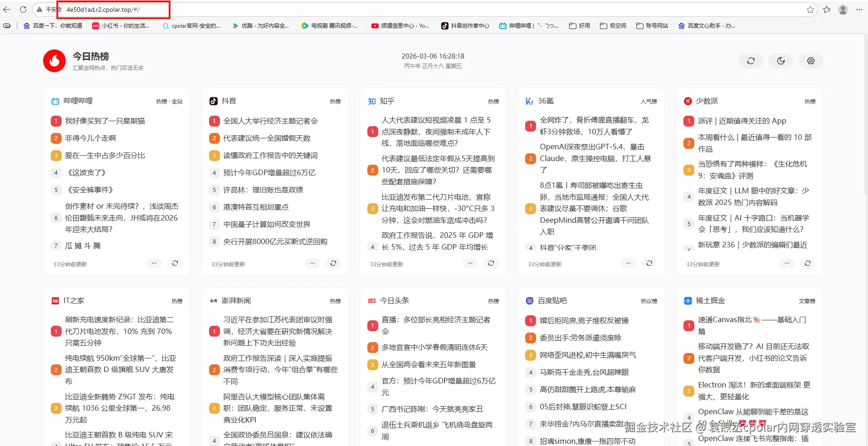Image resolution: width=868 pixels, height=446 pixels.
Task: Open 婚后拒同房,男子维权反被锤 item
Action: [x=584, y=321]
